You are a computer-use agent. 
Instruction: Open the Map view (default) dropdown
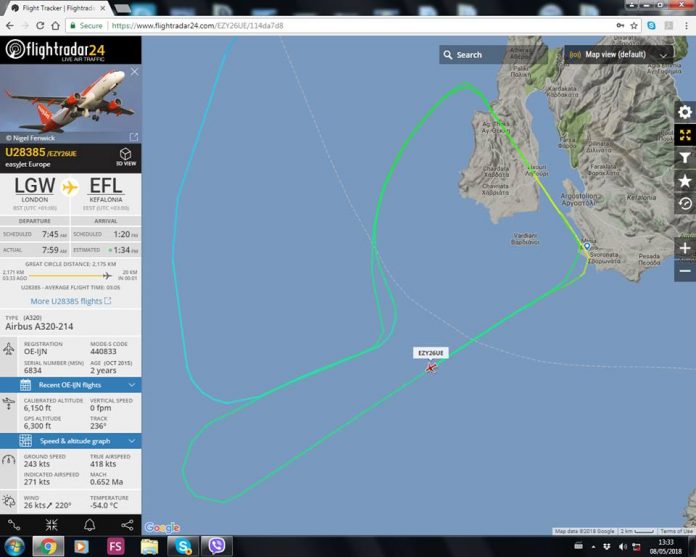(x=619, y=55)
